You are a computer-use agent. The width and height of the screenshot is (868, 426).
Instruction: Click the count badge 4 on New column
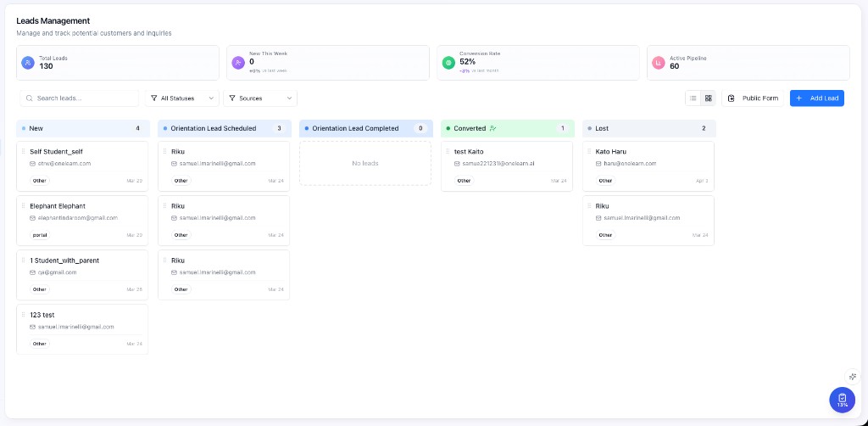[138, 128]
